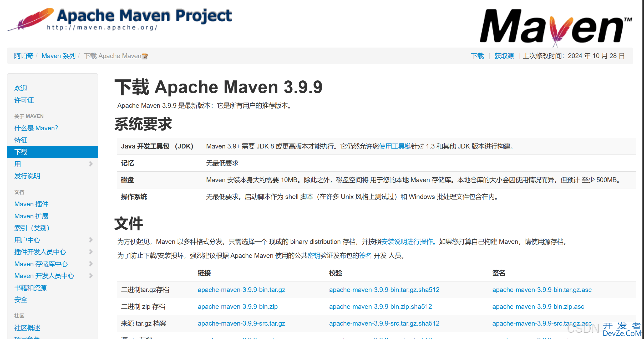
Task: Follow the 使用工具链 link in JDK row
Action: point(395,146)
